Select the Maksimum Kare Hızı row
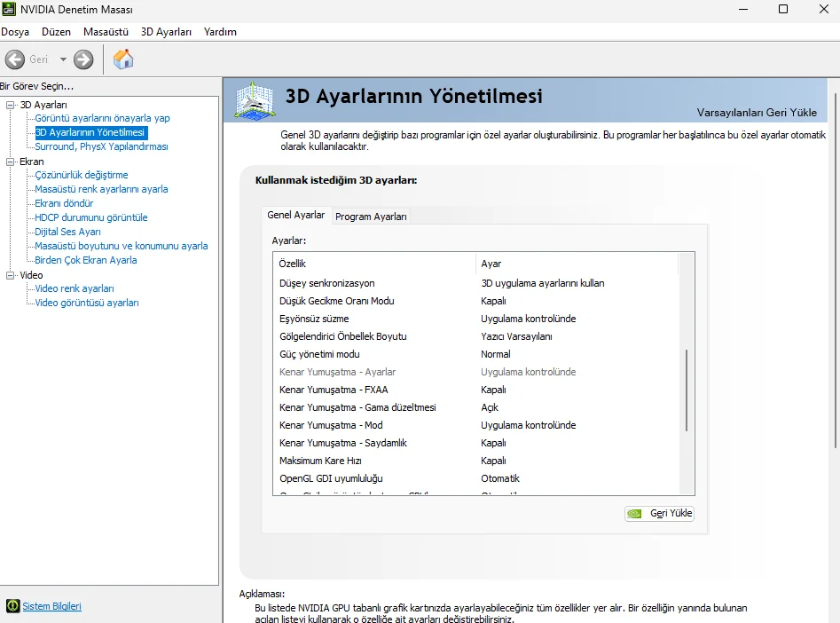Viewport: 840px width, 623px height. [x=477, y=461]
